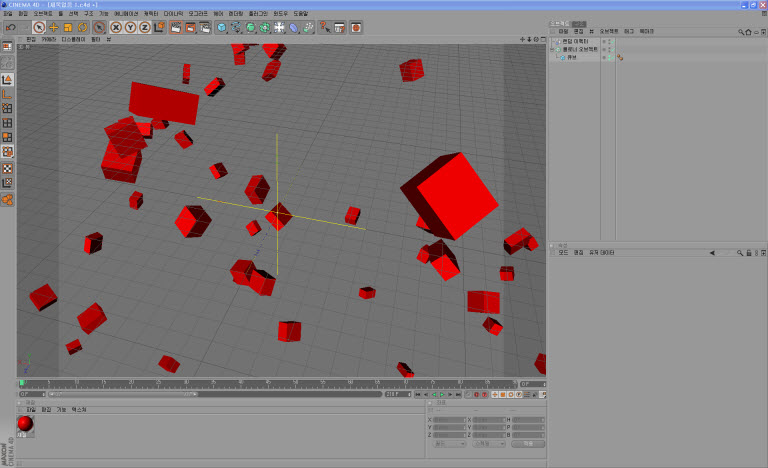Image resolution: width=768 pixels, height=468 pixels.
Task: Click the search icon in Object Manager
Action: click(741, 32)
